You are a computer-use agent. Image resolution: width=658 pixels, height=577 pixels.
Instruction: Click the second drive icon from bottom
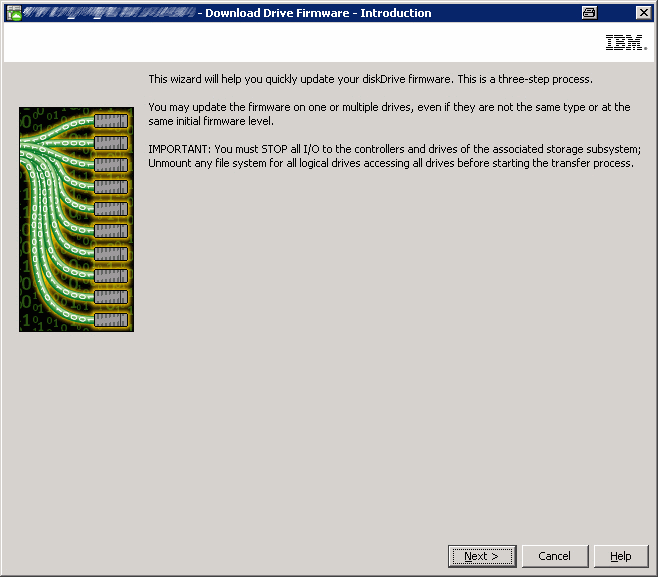pyautogui.click(x=111, y=298)
